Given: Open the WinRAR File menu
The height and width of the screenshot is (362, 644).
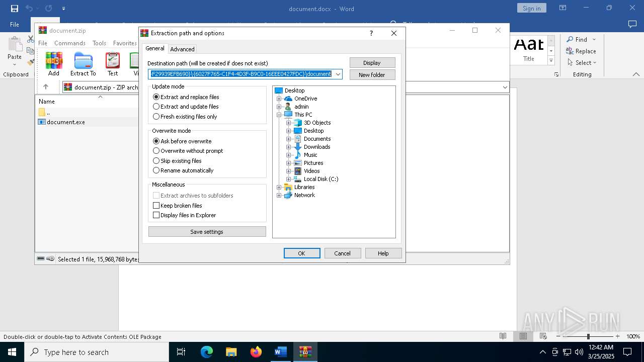Looking at the screenshot, I should (43, 43).
